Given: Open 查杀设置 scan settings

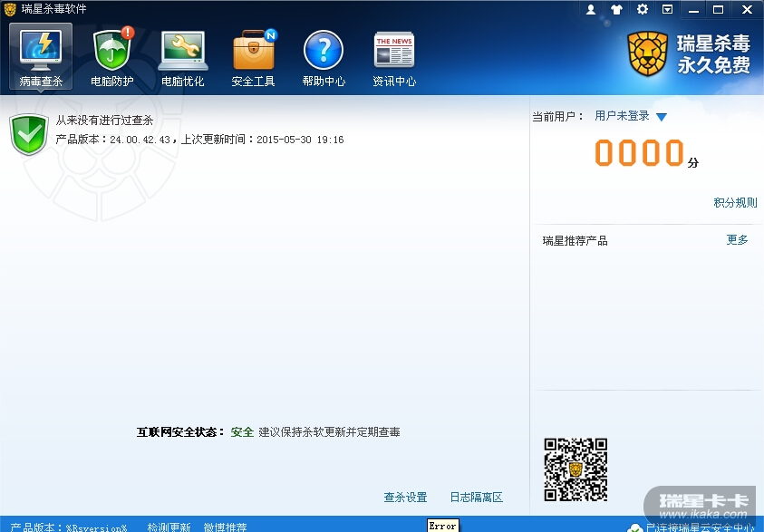Looking at the screenshot, I should 405,497.
